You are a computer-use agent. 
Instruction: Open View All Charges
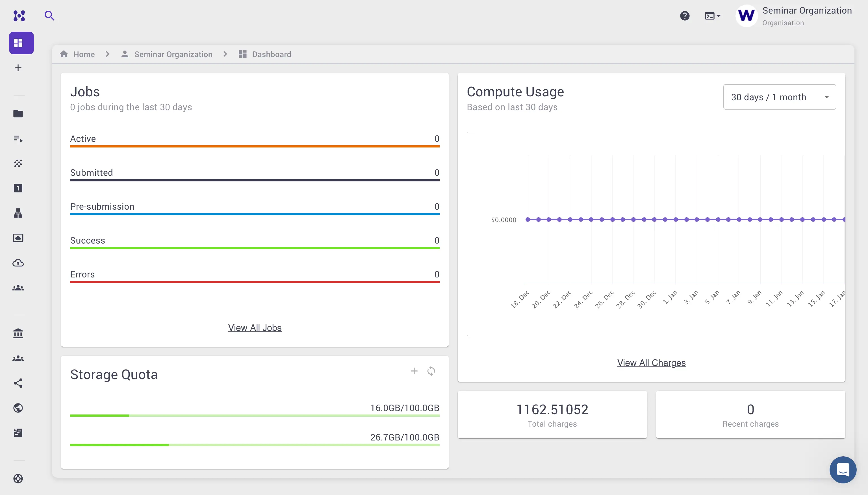[x=651, y=362]
